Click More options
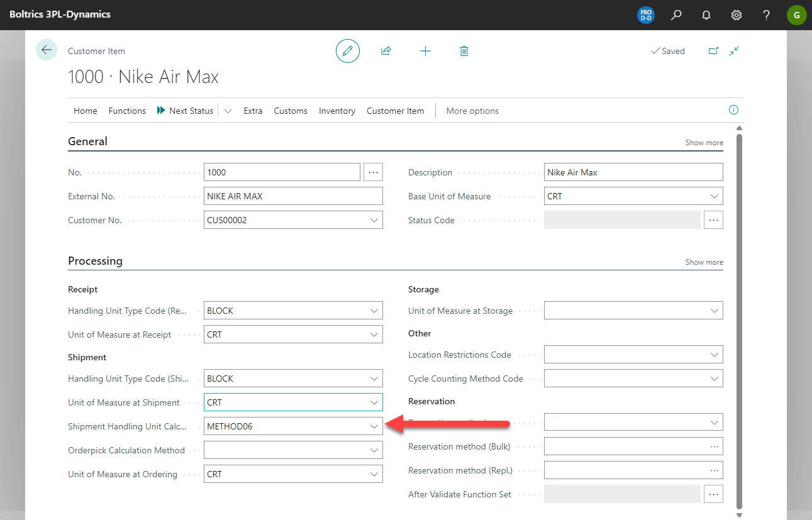812x520 pixels. (x=472, y=111)
